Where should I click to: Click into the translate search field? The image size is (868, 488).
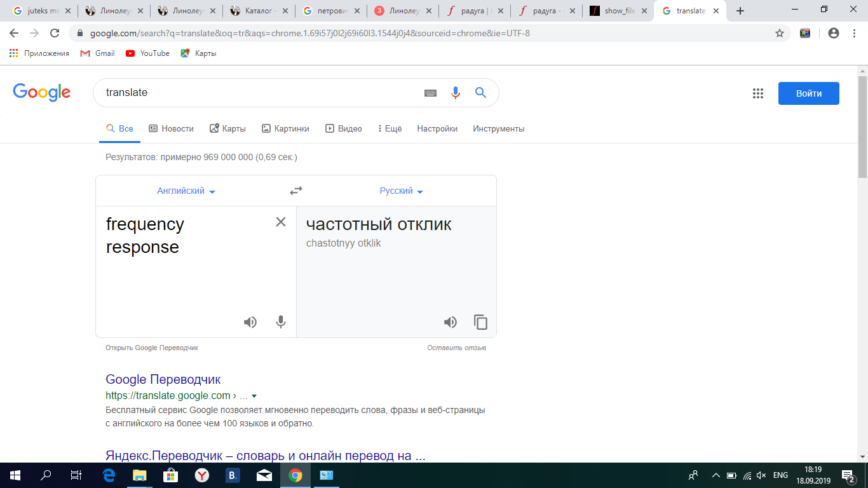tap(254, 93)
